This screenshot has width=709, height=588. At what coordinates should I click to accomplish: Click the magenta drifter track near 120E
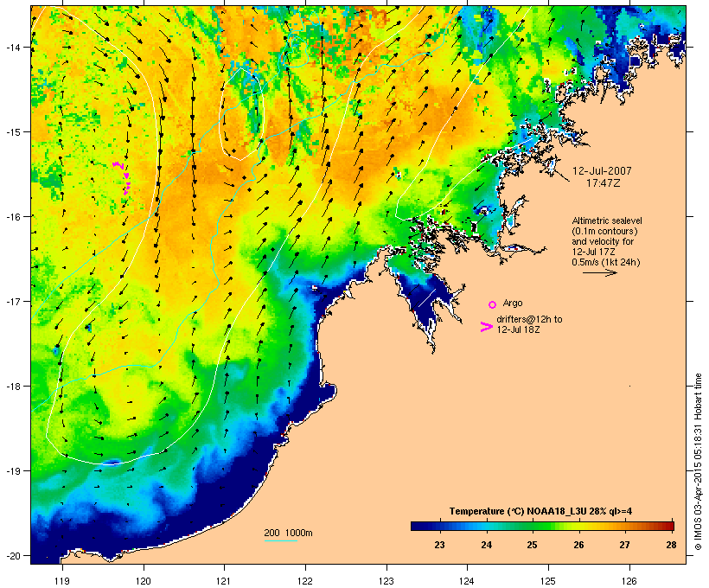click(x=123, y=178)
